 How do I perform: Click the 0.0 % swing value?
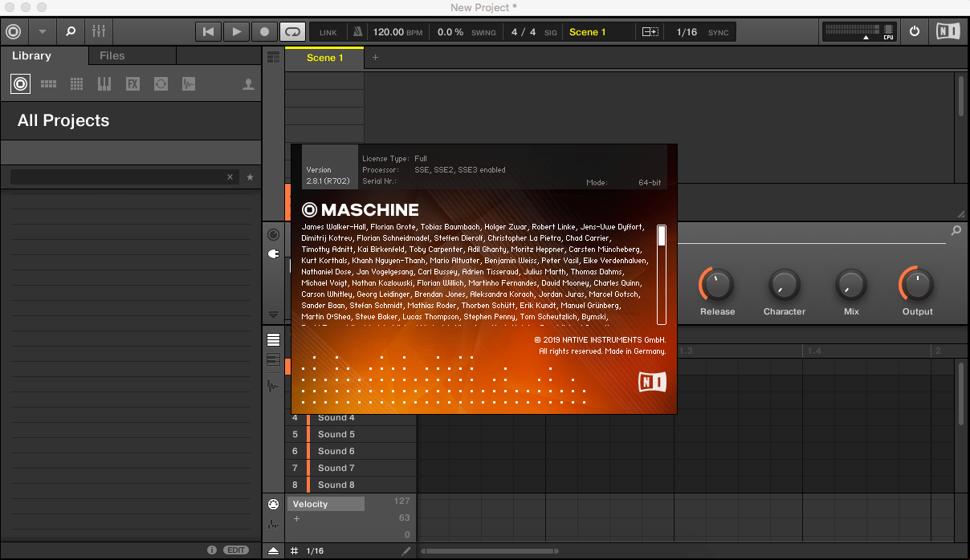pyautogui.click(x=450, y=32)
